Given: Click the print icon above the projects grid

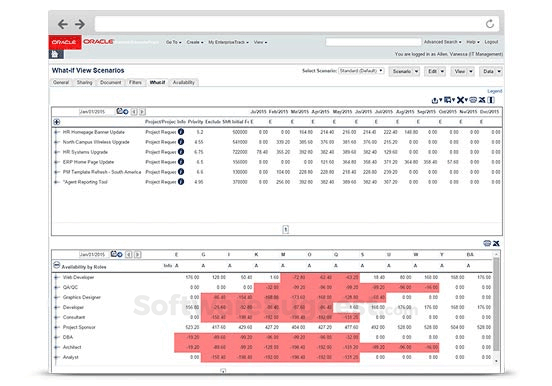Looking at the screenshot, I should coord(473,100).
